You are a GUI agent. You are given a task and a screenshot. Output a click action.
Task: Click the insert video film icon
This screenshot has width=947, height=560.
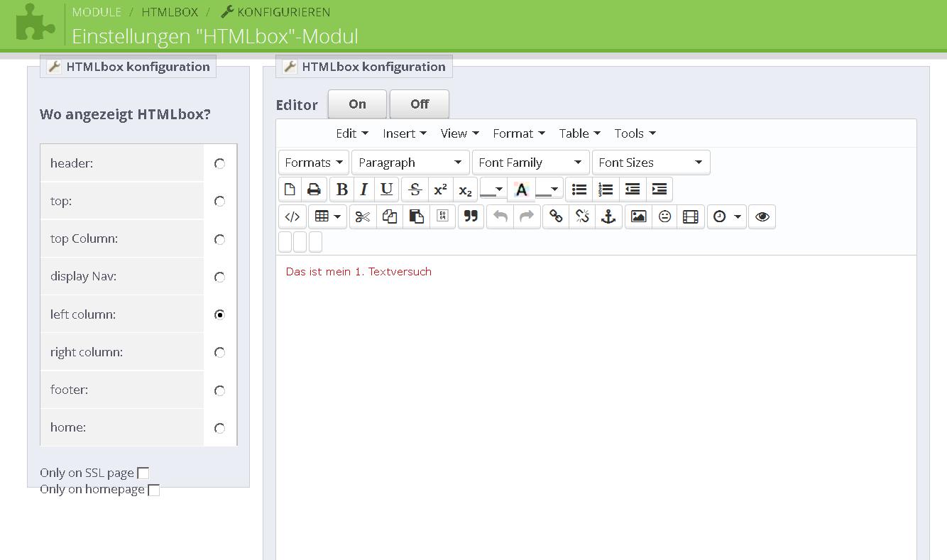tap(690, 216)
